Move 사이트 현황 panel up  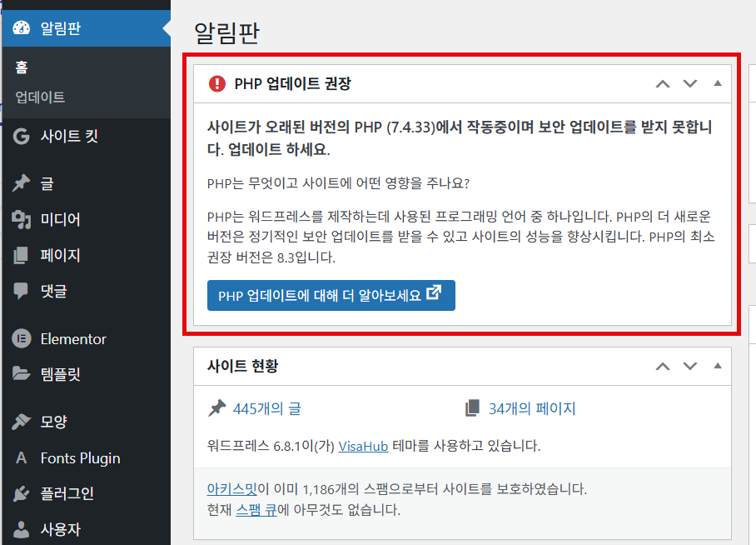point(663,367)
